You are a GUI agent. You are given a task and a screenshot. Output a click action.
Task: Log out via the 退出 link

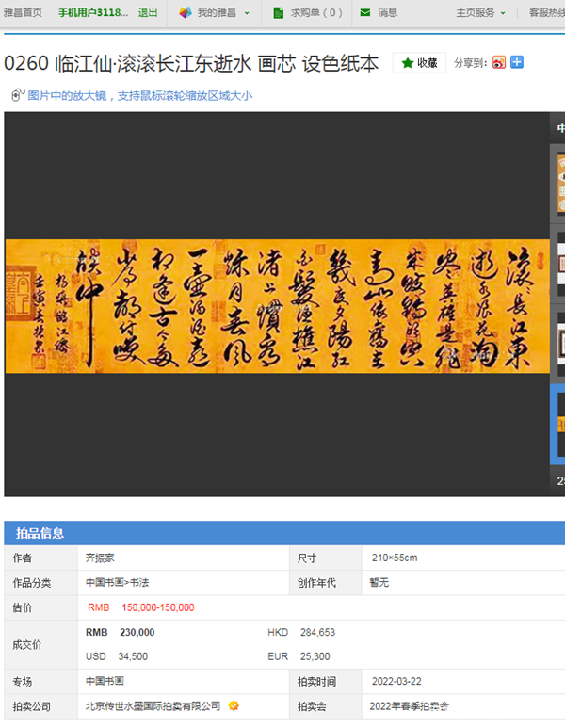click(148, 12)
